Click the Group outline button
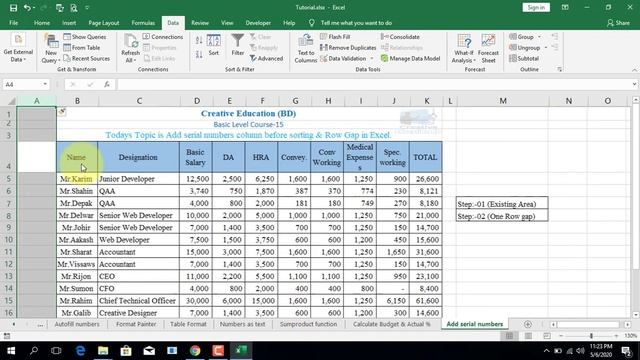This screenshot has width=640, height=360. pos(522,37)
